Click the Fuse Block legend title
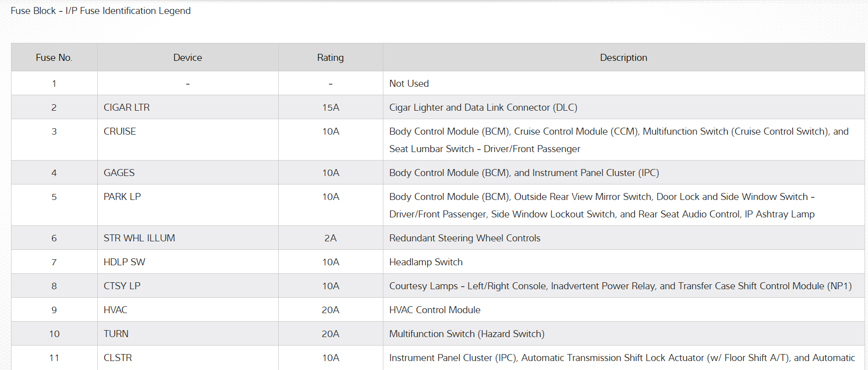Screen dimensions: 868x370 [101, 11]
